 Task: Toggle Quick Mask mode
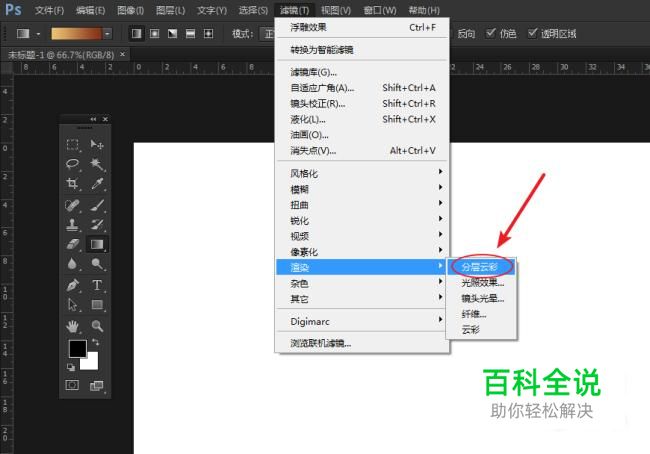[x=72, y=385]
